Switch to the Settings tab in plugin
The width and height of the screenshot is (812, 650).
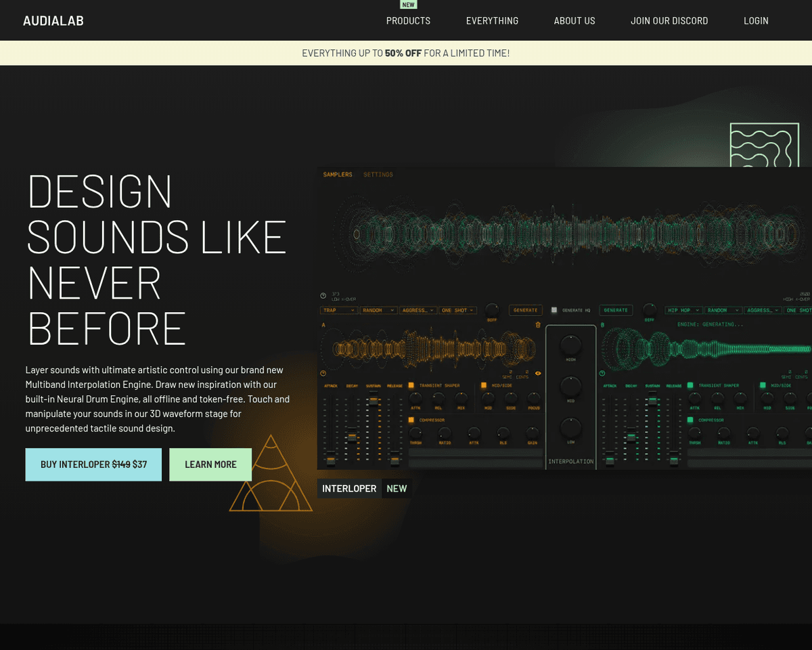click(378, 175)
